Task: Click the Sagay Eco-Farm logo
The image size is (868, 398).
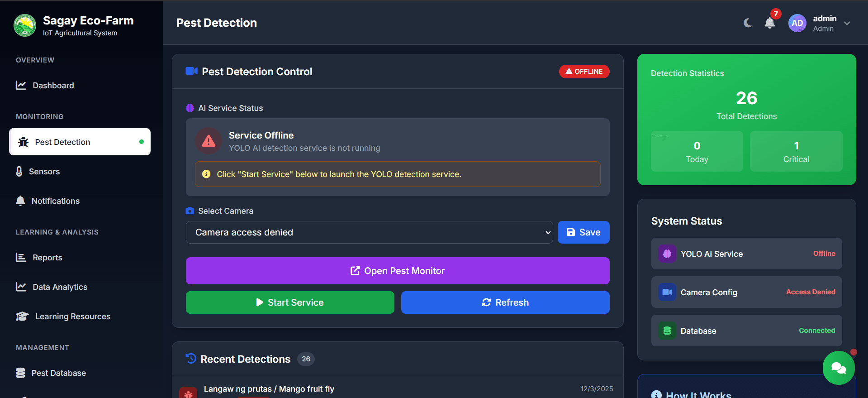Action: (x=25, y=25)
